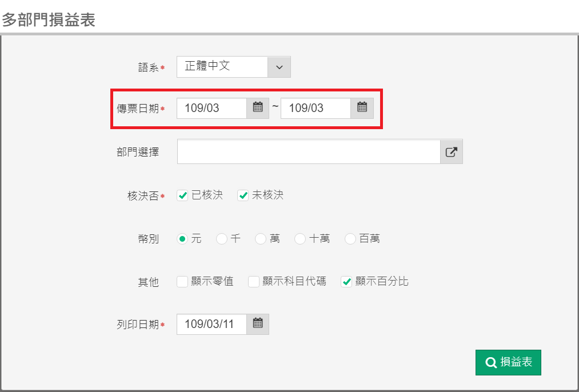Select the 元 currency unit radio
Image resolution: width=579 pixels, height=392 pixels.
point(182,239)
